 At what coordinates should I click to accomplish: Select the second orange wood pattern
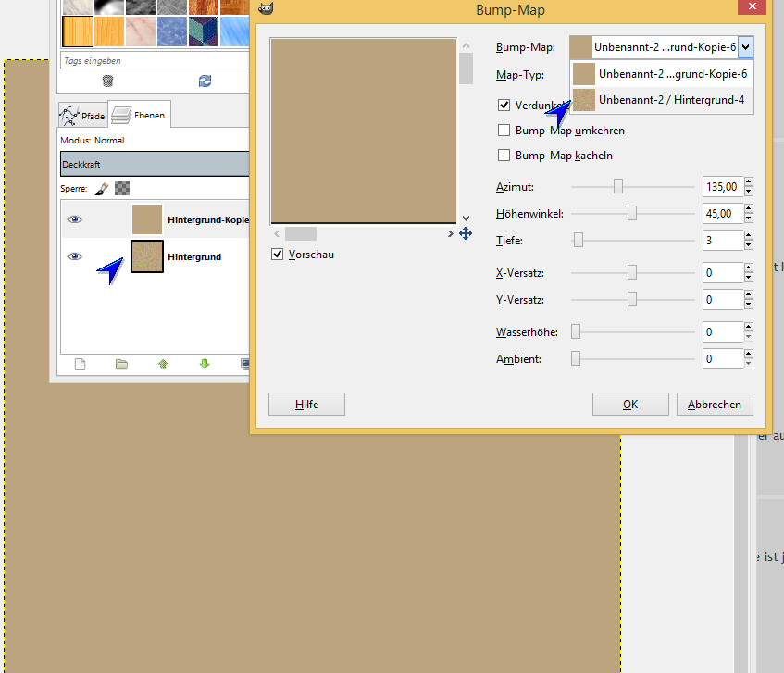pyautogui.click(x=109, y=31)
